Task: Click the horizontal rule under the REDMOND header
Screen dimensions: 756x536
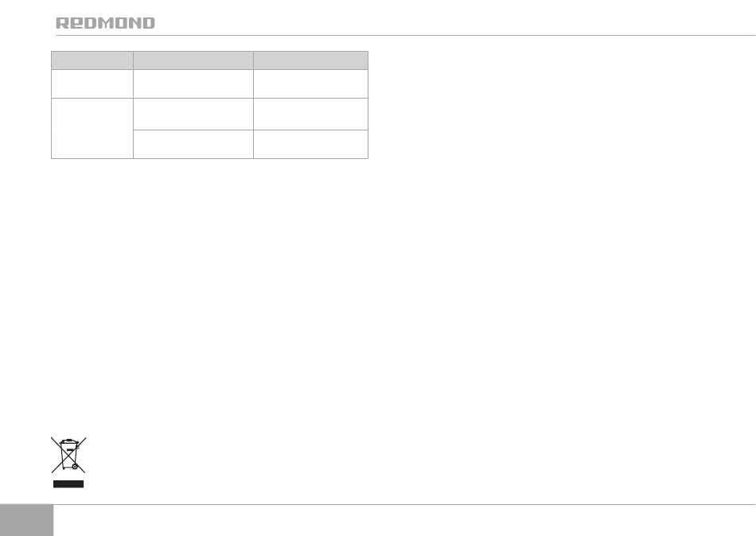Action: pyautogui.click(x=406, y=35)
